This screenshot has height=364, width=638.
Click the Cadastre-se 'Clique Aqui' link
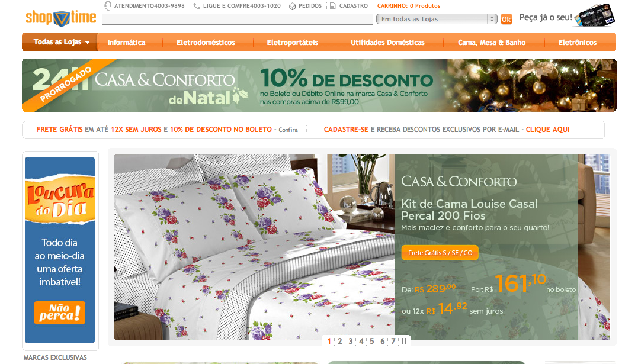(x=548, y=130)
